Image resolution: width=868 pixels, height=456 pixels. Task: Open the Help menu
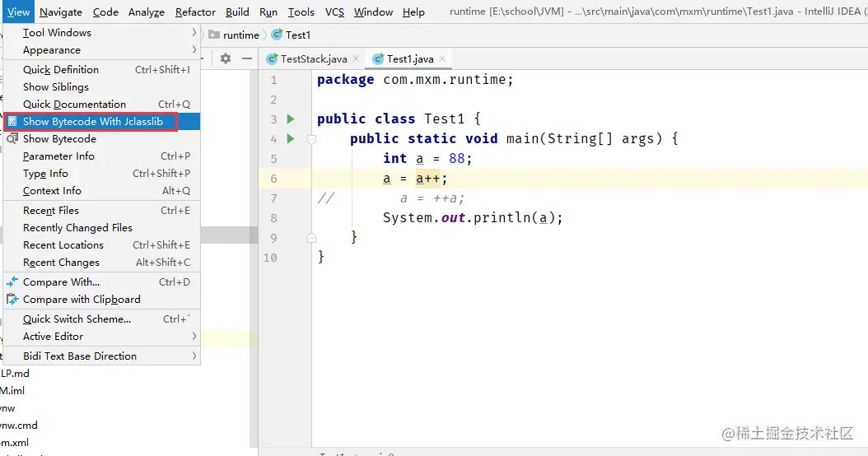pos(413,12)
